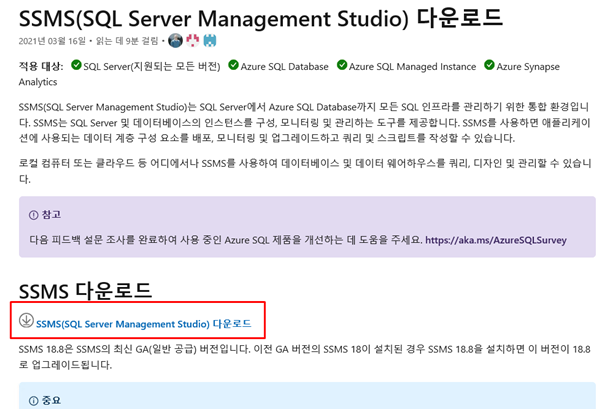Open the aka.ms/AzureSQLSurvey link
The width and height of the screenshot is (602, 409).
496,240
